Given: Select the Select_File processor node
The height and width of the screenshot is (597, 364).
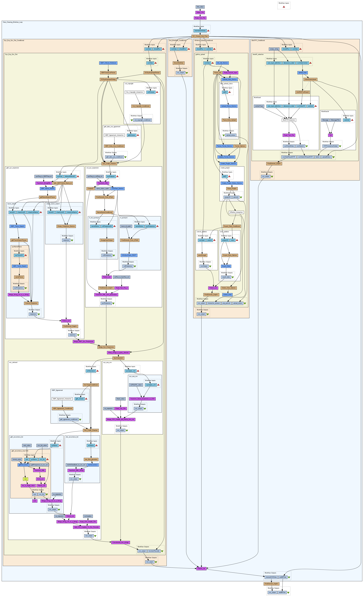Looking at the screenshot, I should click(x=200, y=12).
